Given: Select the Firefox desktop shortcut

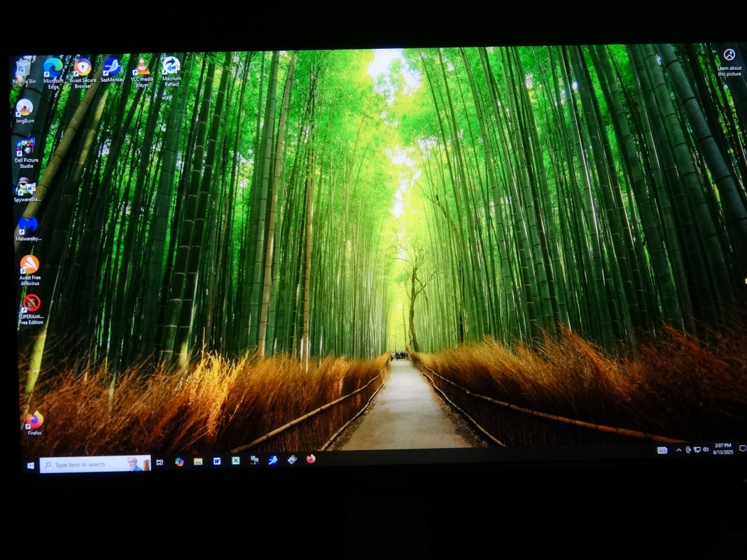Looking at the screenshot, I should coord(34,423).
